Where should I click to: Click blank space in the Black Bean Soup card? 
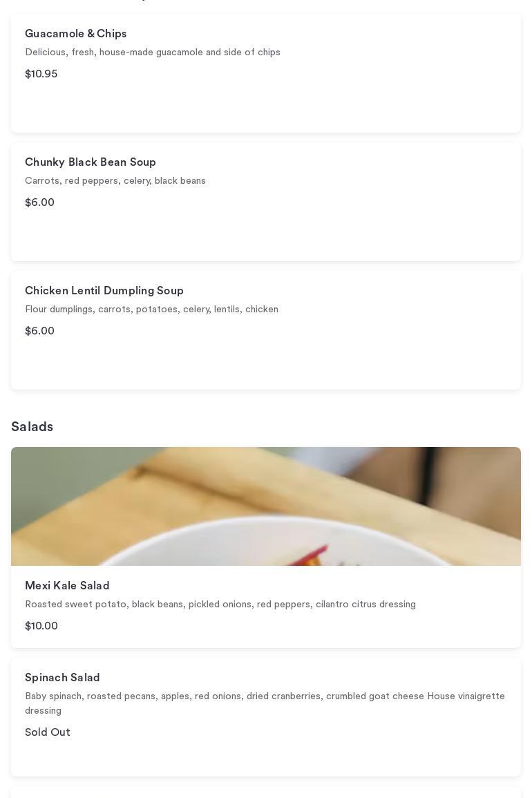[345, 231]
